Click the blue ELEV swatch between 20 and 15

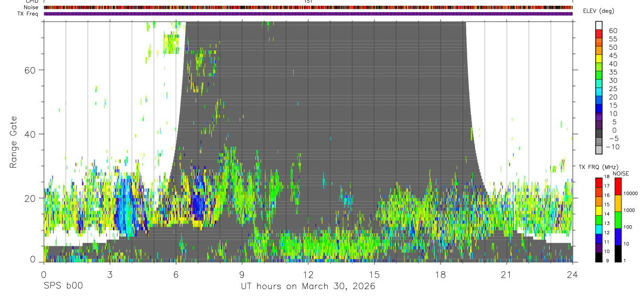[x=599, y=100]
